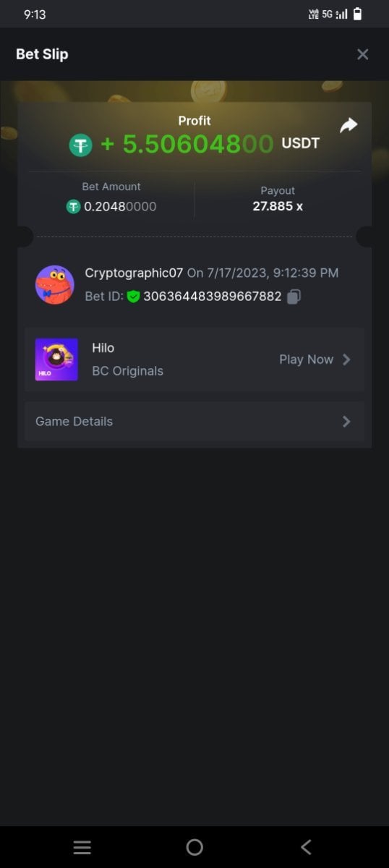This screenshot has height=868, width=389.
Task: Tap the Hilo game thumbnail
Action: click(56, 359)
